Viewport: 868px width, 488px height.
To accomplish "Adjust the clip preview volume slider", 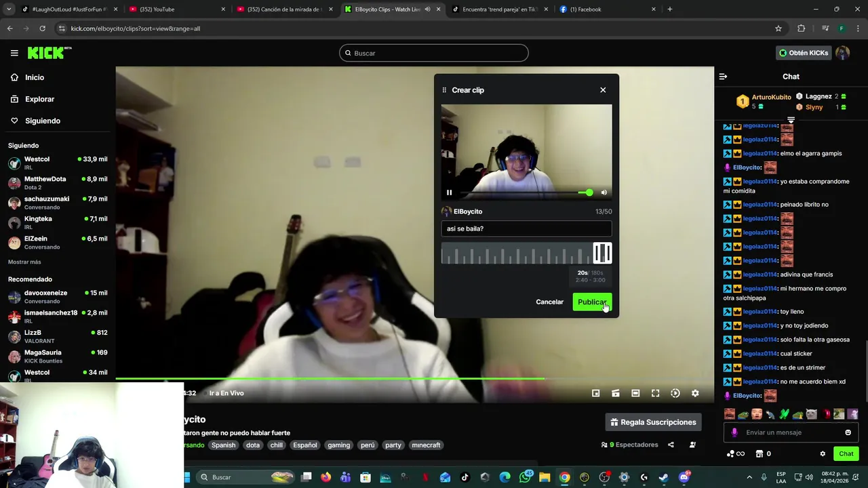I will (x=585, y=192).
